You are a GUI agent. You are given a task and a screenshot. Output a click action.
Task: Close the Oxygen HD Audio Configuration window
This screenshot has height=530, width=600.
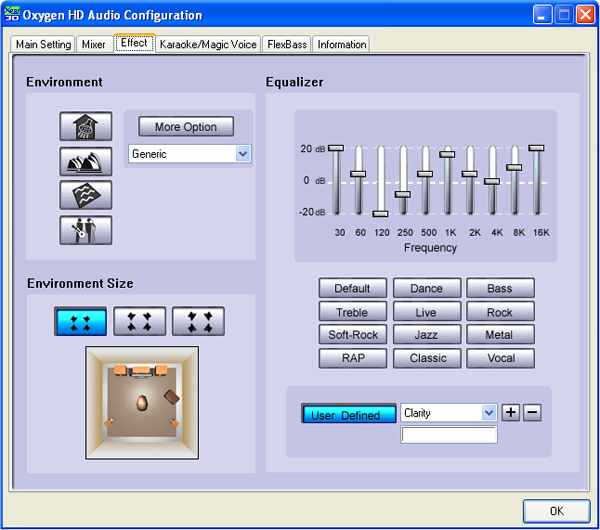pyautogui.click(x=585, y=15)
